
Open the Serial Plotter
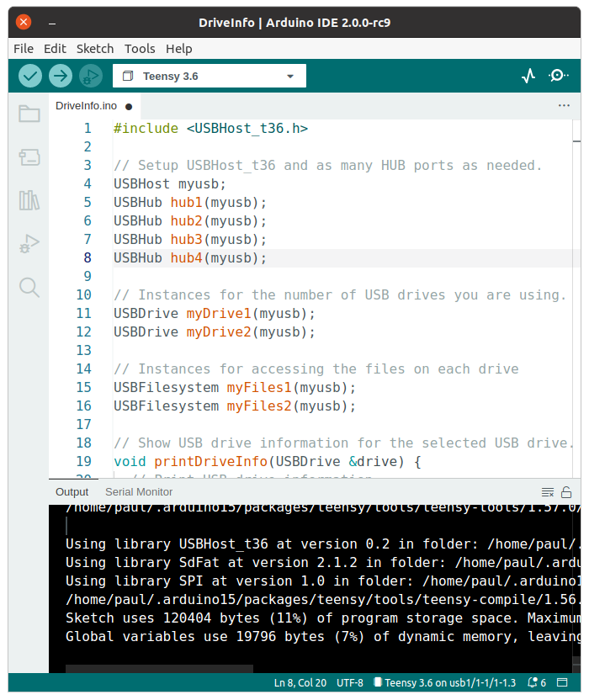coord(528,76)
